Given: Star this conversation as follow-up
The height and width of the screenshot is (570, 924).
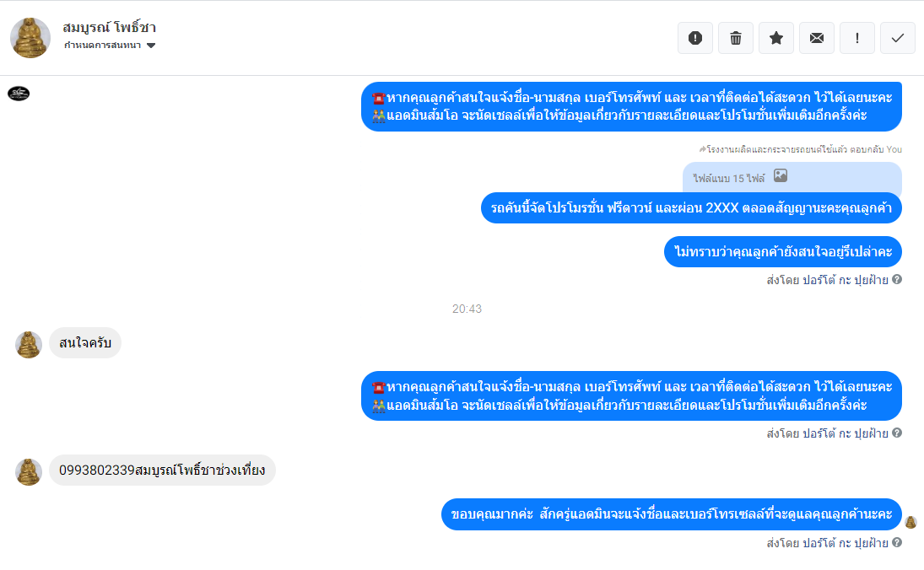Looking at the screenshot, I should click(776, 38).
